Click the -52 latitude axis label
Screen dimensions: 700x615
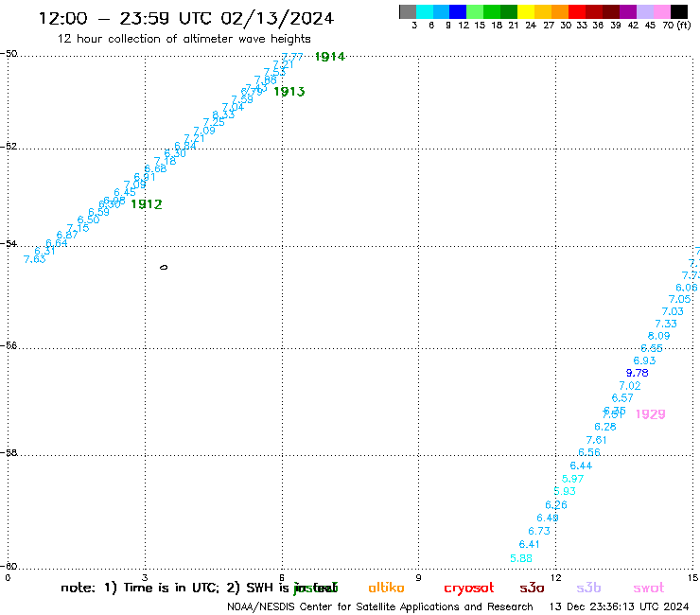(x=9, y=147)
